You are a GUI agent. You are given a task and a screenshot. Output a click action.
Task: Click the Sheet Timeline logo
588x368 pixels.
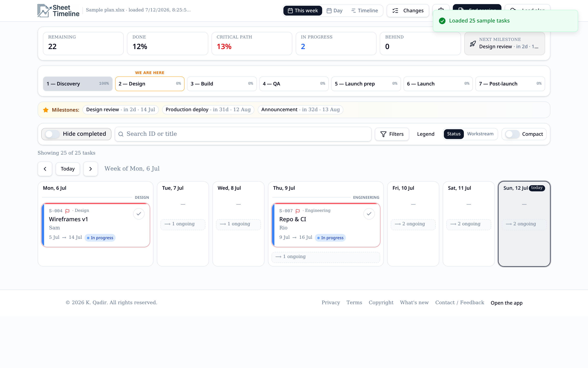pos(58,11)
